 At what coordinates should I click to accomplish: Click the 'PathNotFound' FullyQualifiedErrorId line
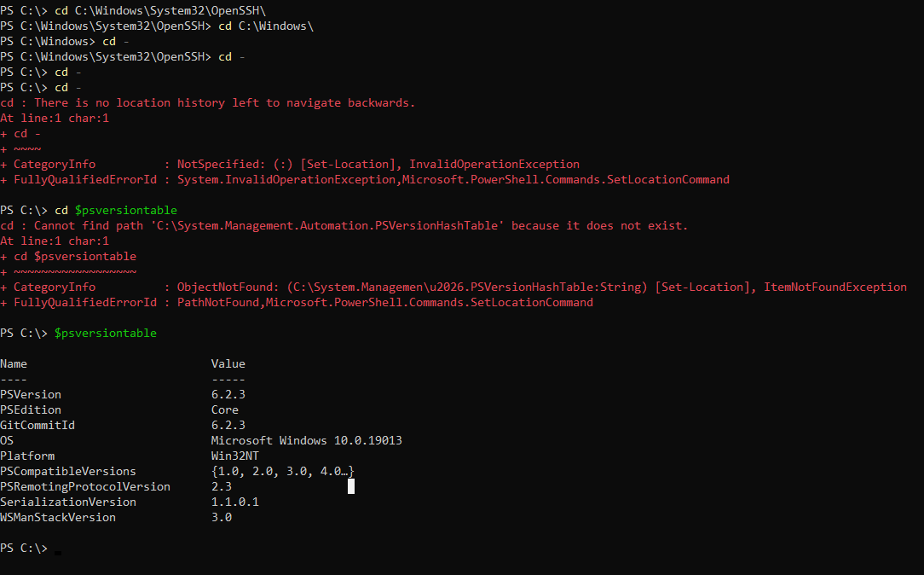point(297,302)
